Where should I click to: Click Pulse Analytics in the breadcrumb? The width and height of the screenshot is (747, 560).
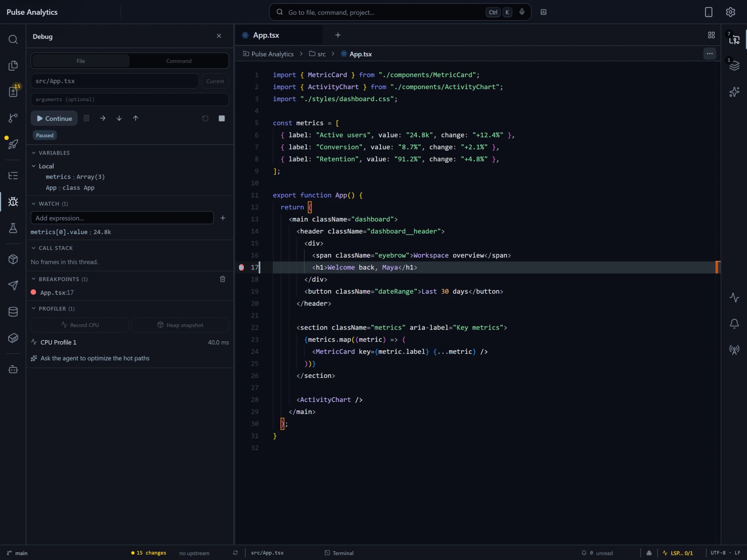(x=268, y=54)
